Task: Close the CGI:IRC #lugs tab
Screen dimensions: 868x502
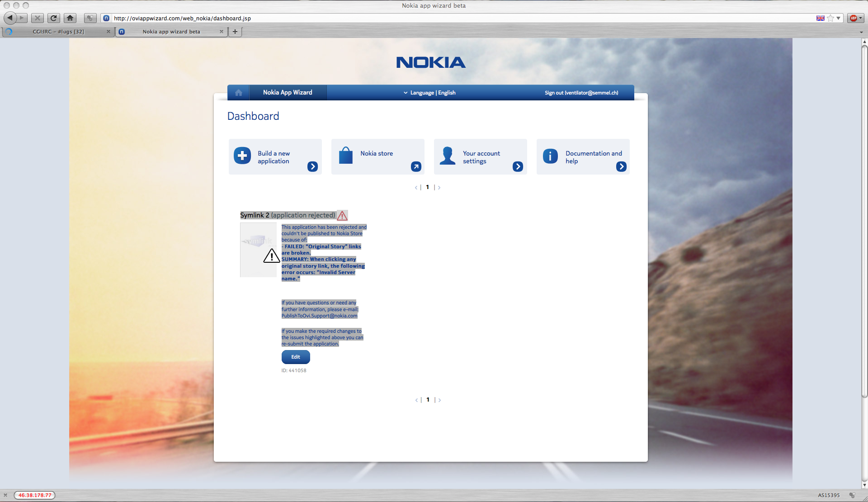Action: tap(108, 32)
